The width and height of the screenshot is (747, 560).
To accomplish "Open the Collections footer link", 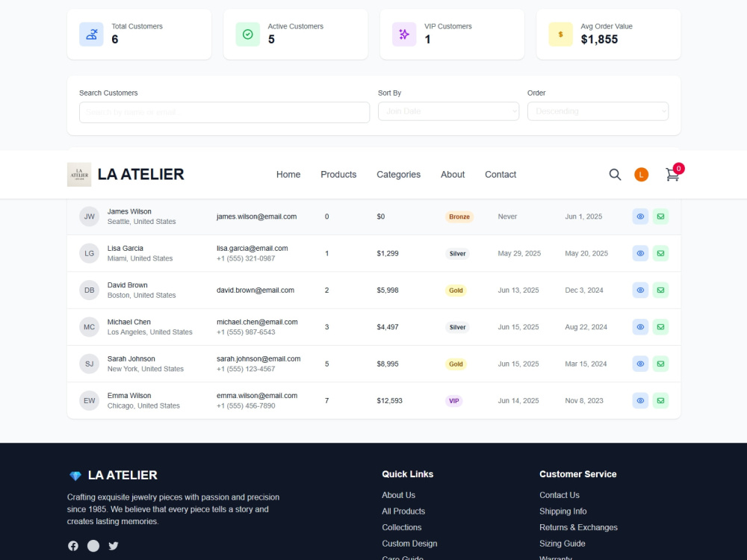I will [x=402, y=528].
